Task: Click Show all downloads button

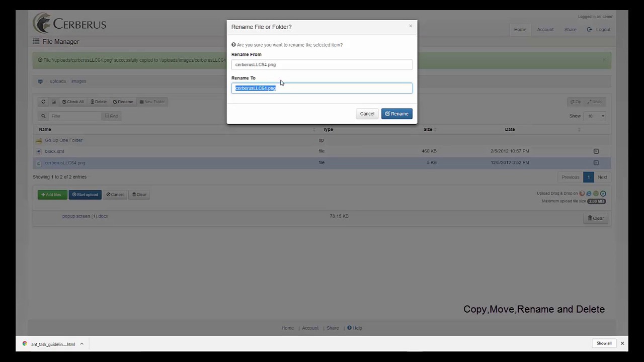Action: point(604,343)
